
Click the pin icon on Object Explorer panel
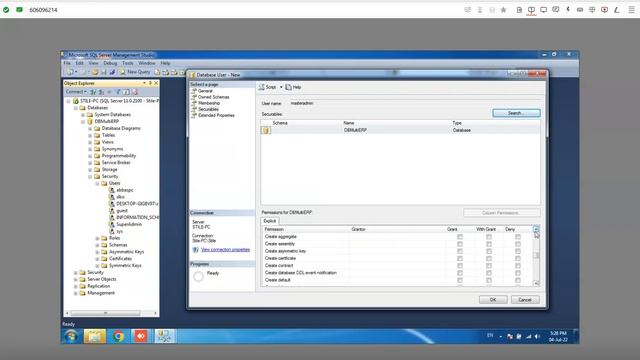click(150, 83)
